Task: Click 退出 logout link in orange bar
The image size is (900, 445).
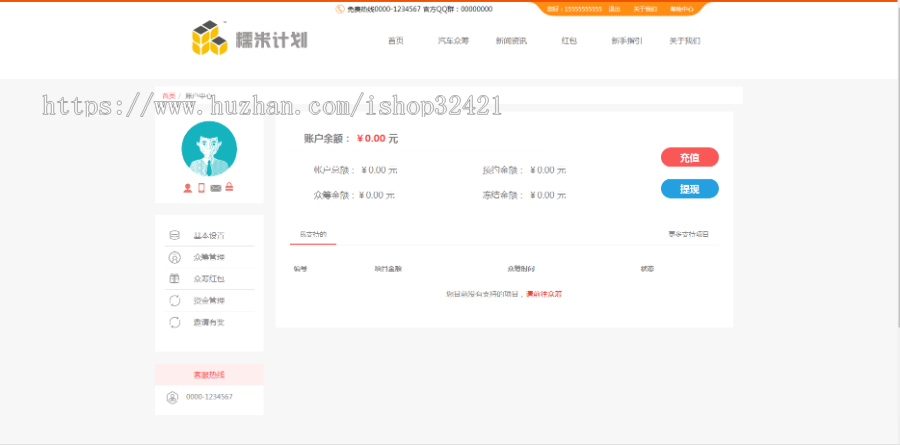Action: coord(614,9)
